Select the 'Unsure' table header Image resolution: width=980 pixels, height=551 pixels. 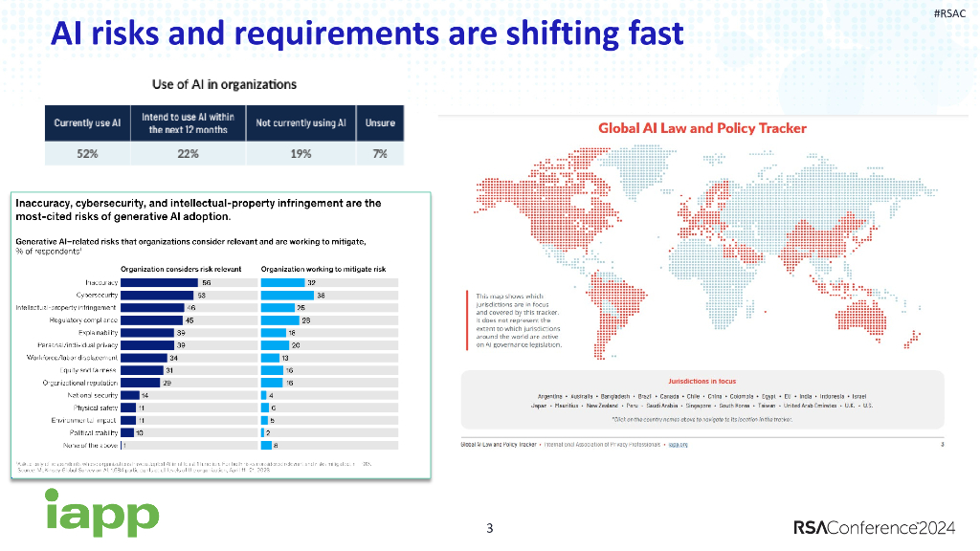(380, 123)
